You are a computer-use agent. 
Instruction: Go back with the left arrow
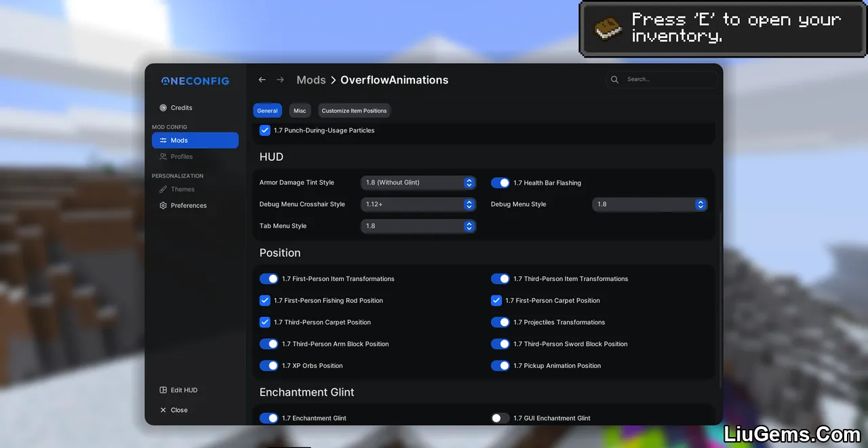(x=262, y=80)
